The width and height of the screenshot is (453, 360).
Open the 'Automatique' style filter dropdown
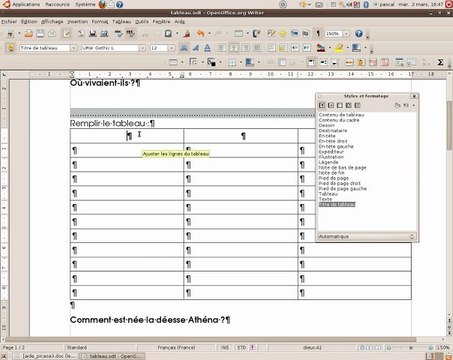click(x=367, y=236)
